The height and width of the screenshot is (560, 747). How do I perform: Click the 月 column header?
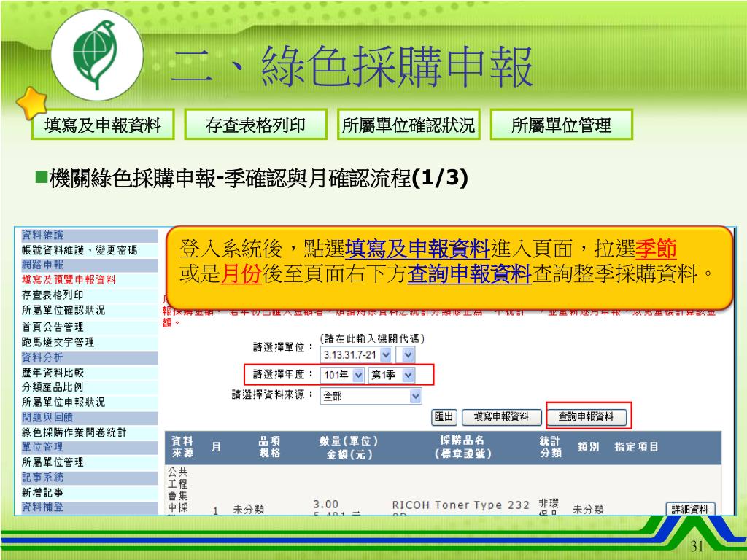pyautogui.click(x=216, y=447)
